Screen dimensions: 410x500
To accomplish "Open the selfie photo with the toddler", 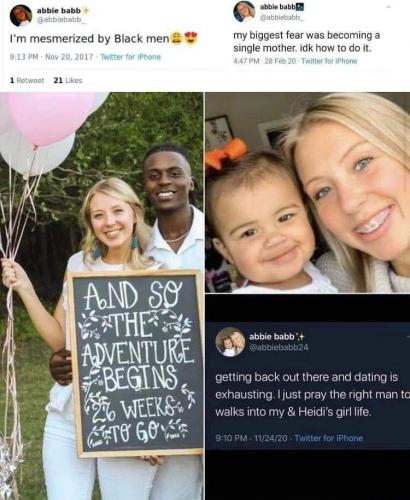I will 308,193.
